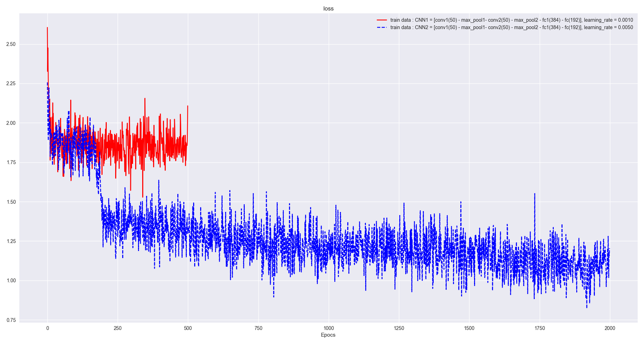644x344 pixels.
Task: Select the blue dashed CNN2 legend line sample
Action: tap(381, 27)
